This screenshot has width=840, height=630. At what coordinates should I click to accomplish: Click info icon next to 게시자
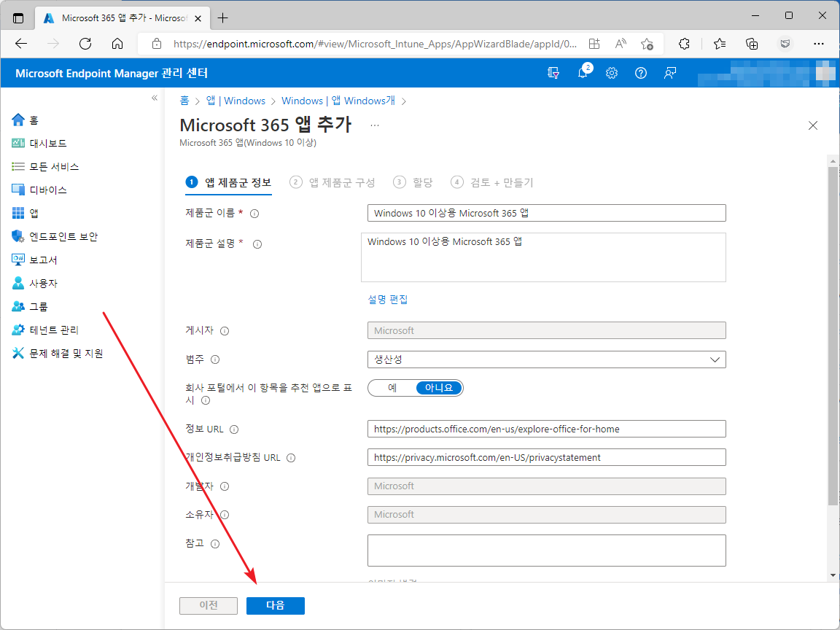click(225, 331)
